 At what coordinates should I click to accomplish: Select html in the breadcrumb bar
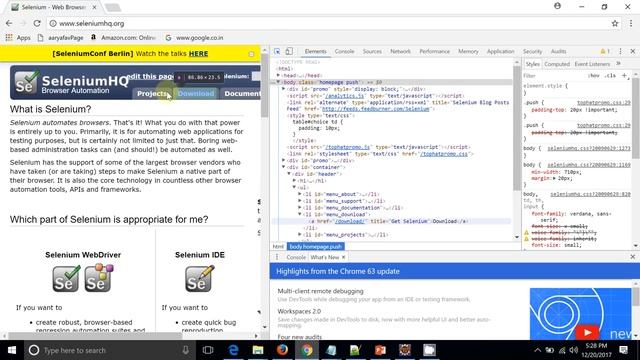click(x=278, y=247)
